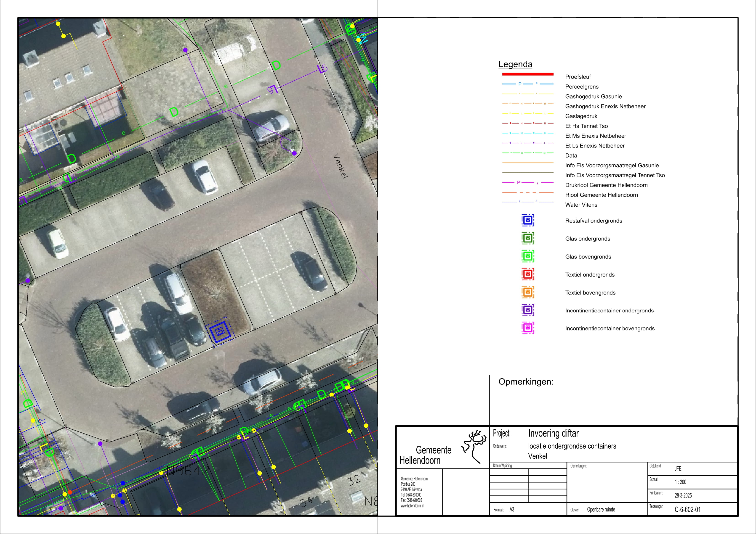Click the red Textiel ondergronds legend icon

click(x=527, y=274)
